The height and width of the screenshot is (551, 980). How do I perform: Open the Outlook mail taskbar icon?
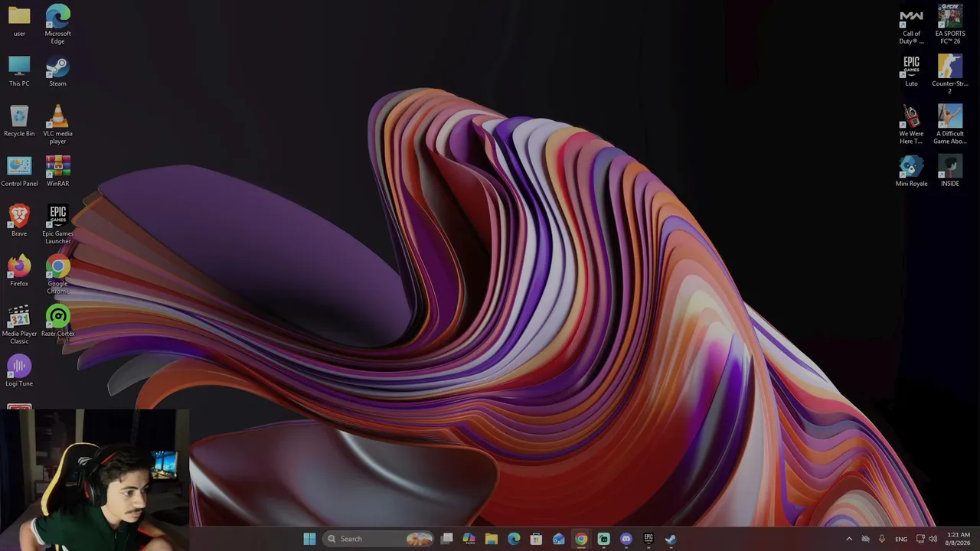point(558,539)
